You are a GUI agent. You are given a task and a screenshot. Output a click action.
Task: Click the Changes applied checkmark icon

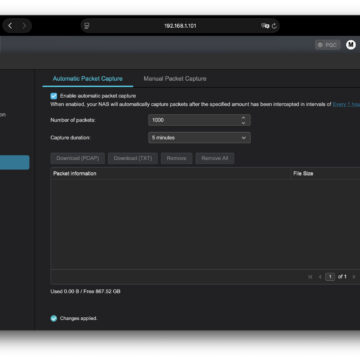[x=54, y=318]
